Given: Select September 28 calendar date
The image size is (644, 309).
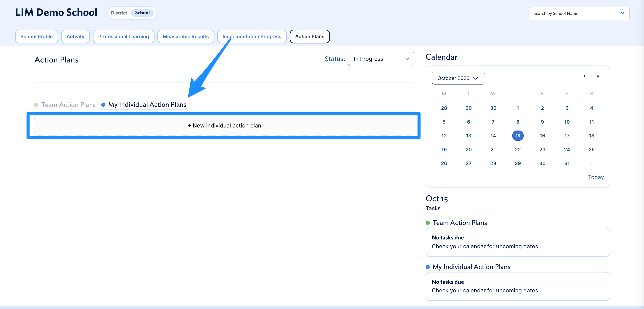Looking at the screenshot, I should tap(444, 108).
